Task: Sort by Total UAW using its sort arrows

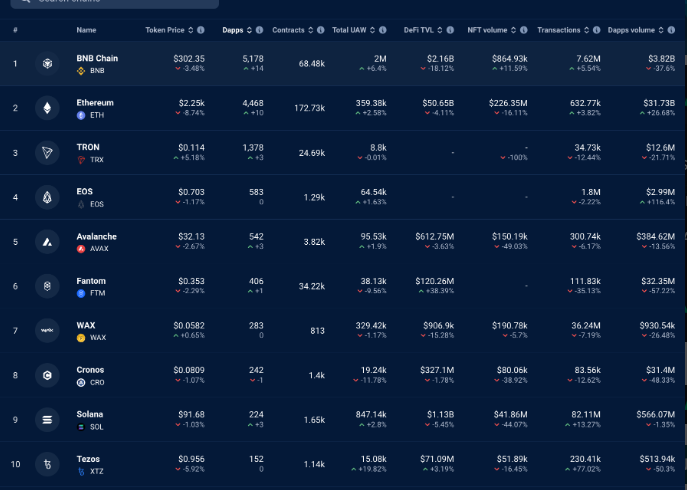Action: (372, 30)
